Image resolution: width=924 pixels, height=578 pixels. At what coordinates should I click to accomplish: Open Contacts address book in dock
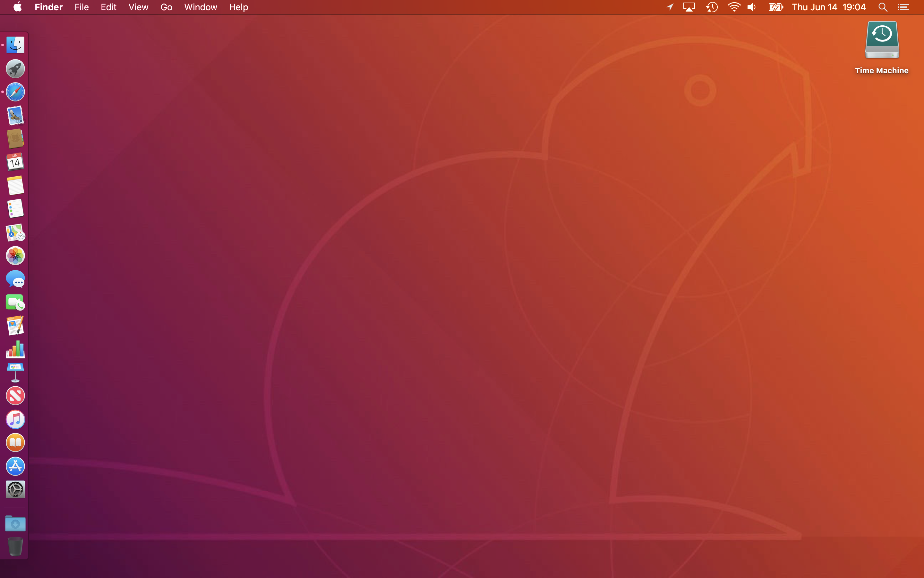[15, 139]
